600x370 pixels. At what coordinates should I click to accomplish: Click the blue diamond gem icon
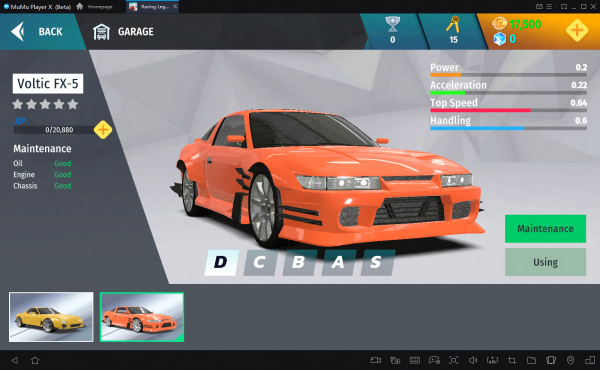[x=500, y=39]
